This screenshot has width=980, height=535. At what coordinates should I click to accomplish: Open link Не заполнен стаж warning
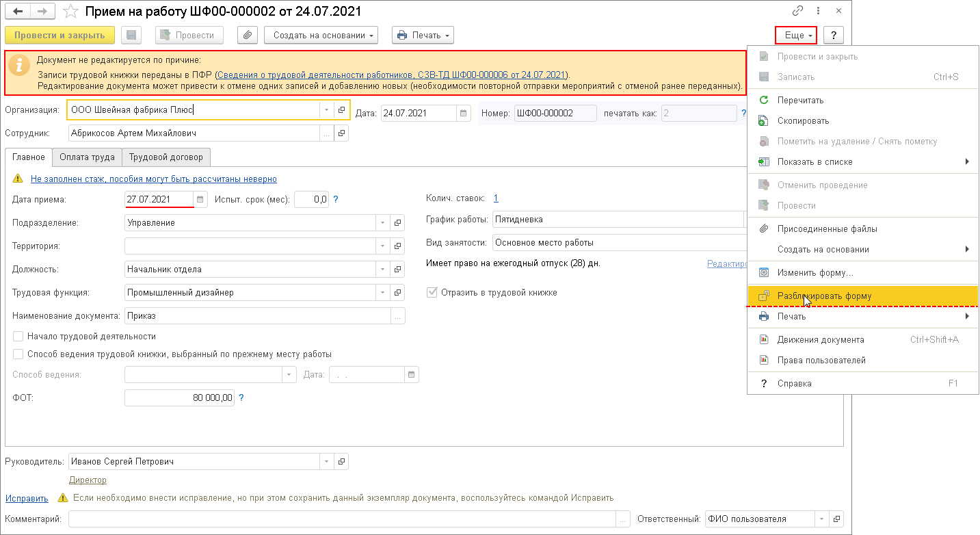point(154,179)
